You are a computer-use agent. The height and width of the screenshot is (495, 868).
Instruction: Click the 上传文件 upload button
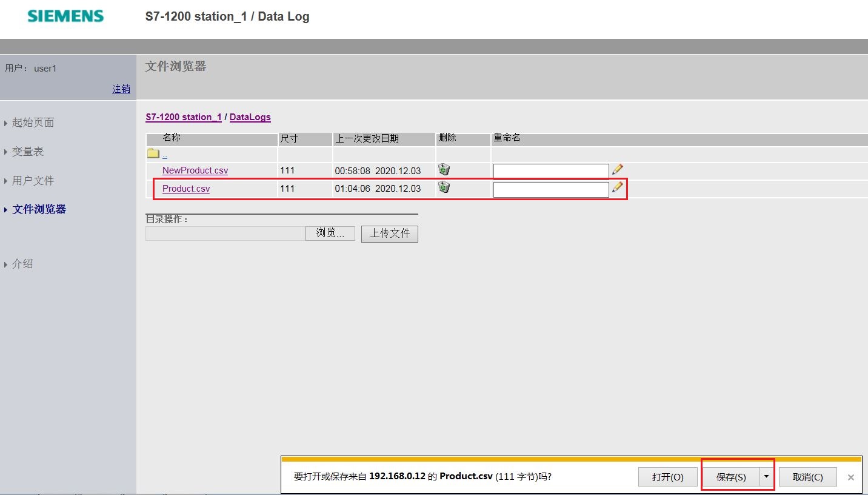pyautogui.click(x=390, y=234)
